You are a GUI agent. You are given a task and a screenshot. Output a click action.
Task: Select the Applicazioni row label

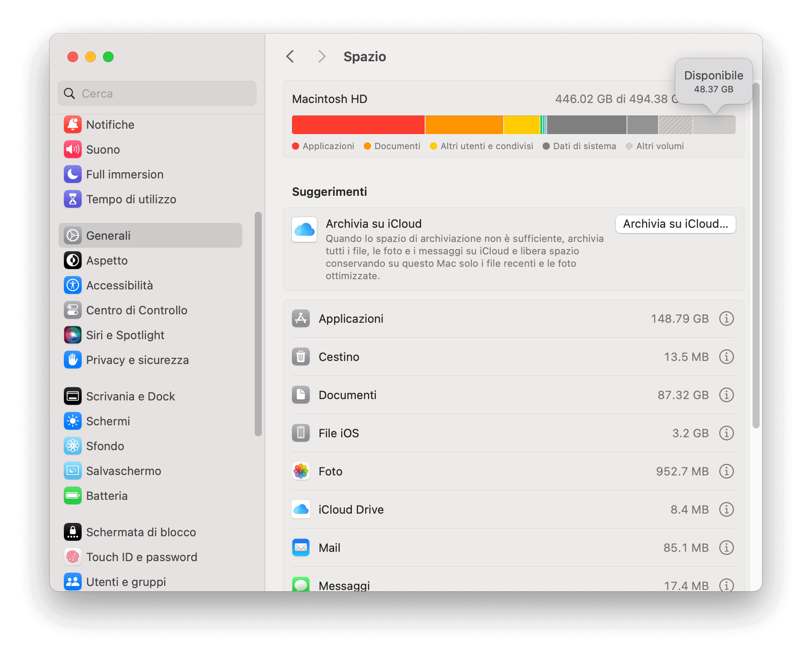tap(351, 319)
